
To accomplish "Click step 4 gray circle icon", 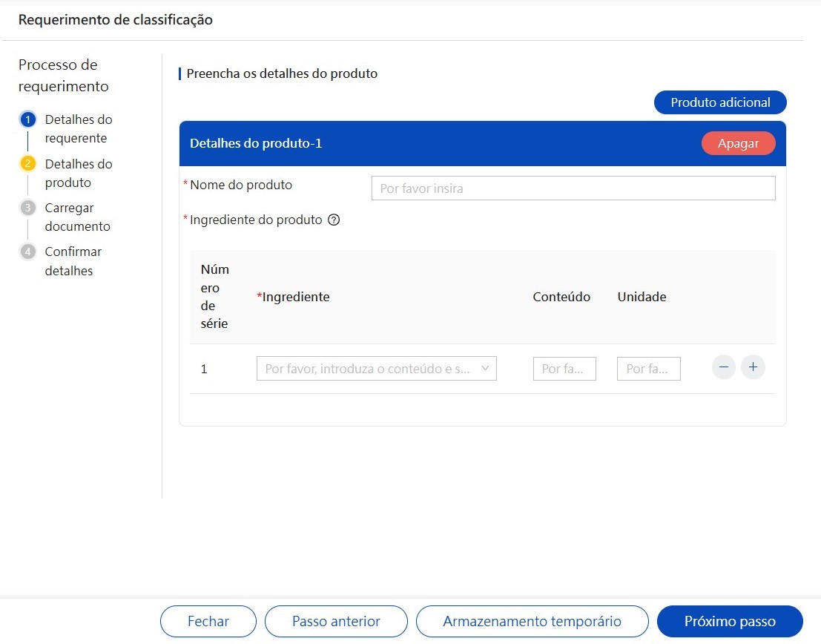I will (28, 252).
